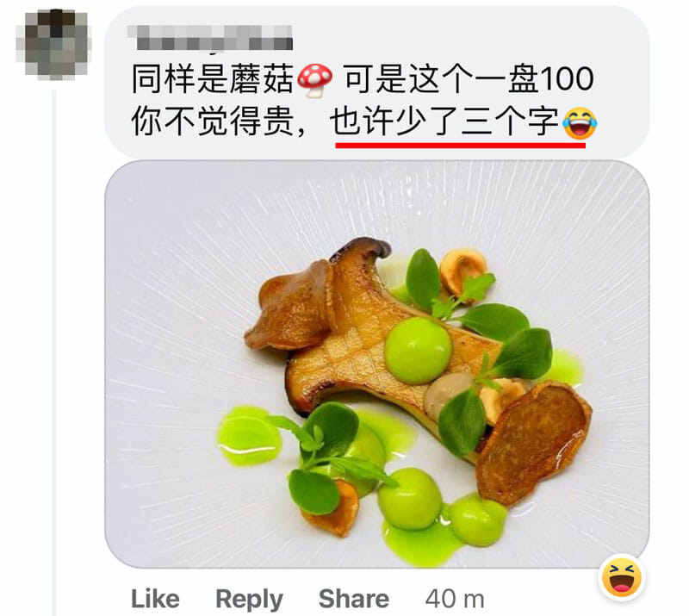
Task: Open the blurred commenter name link
Action: pos(210,37)
